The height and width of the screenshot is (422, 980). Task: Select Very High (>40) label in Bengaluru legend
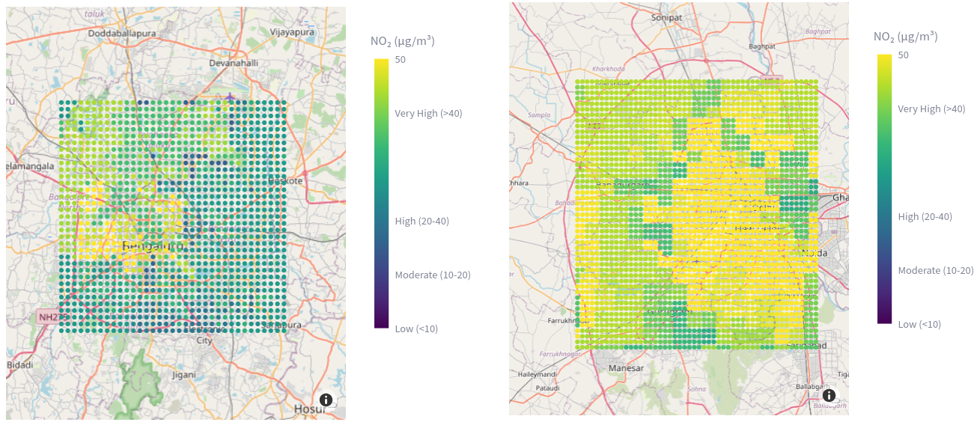coord(430,113)
